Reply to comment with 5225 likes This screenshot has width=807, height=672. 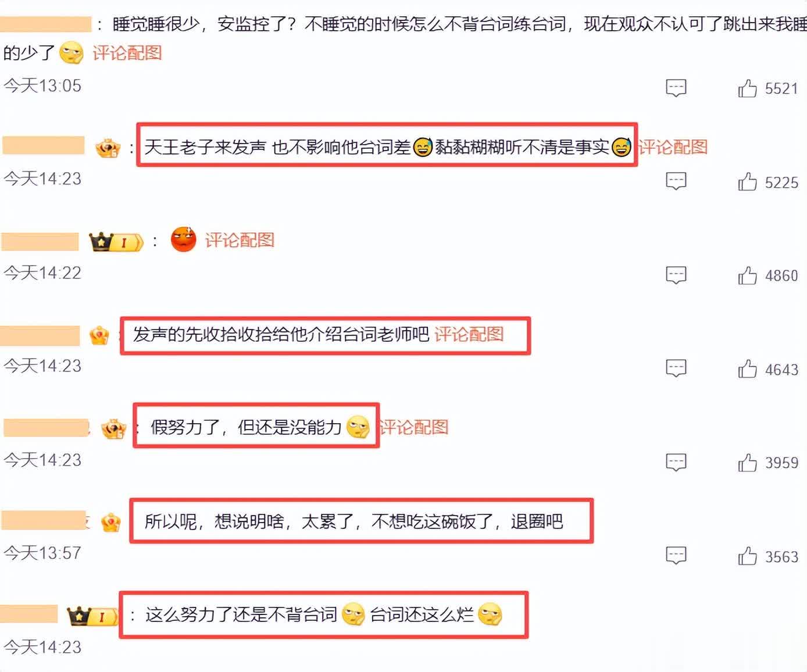click(x=676, y=181)
